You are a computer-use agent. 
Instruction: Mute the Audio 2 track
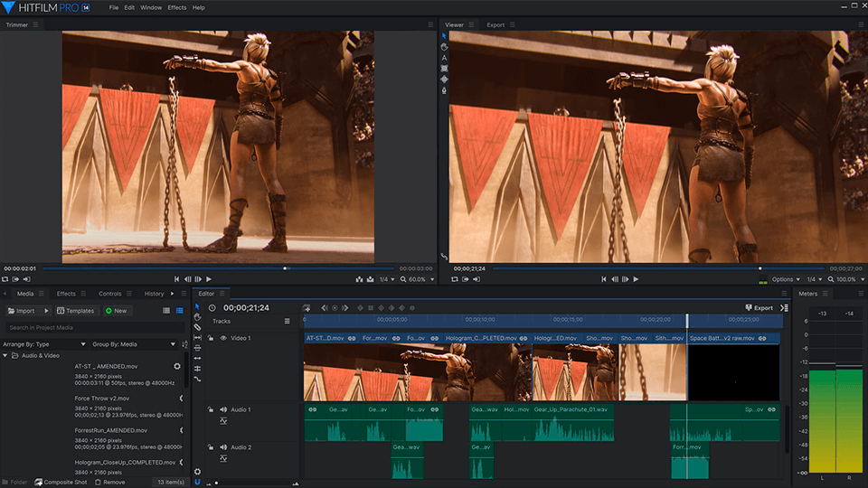223,447
